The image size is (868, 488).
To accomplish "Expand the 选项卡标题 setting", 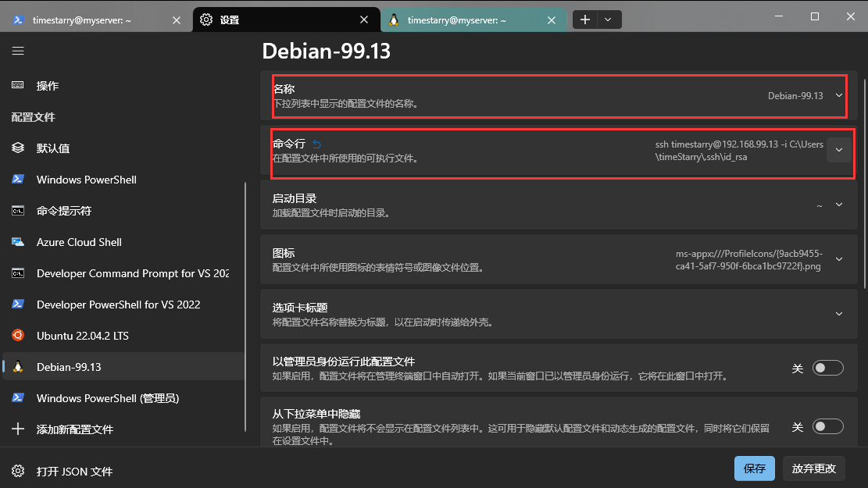I will tap(559, 314).
